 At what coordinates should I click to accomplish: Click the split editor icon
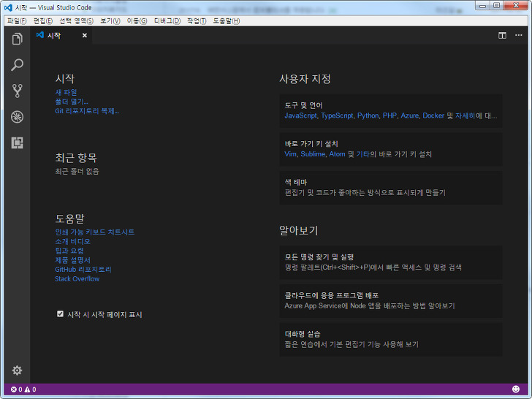(x=502, y=35)
